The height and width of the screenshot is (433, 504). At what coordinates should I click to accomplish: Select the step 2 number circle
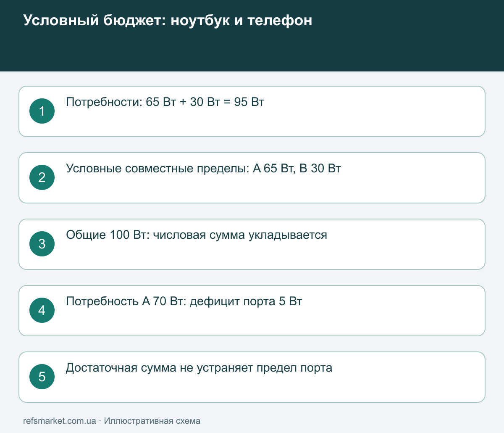coord(42,177)
